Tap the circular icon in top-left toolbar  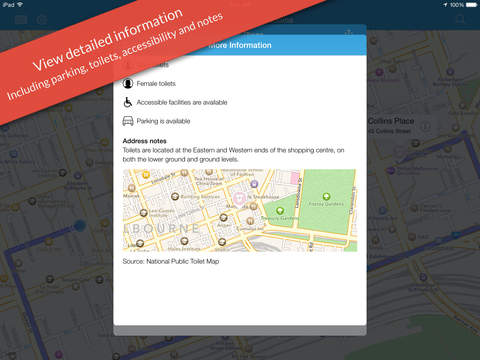click(42, 20)
